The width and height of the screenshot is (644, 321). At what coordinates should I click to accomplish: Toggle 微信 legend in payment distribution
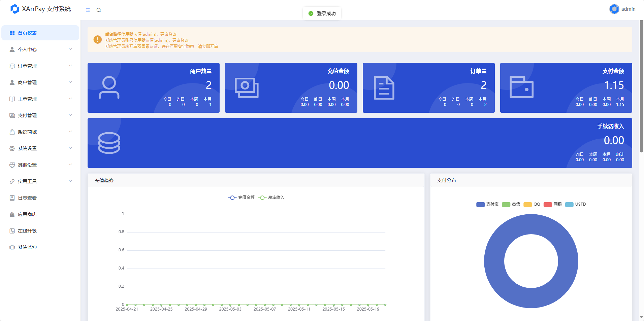click(511, 204)
